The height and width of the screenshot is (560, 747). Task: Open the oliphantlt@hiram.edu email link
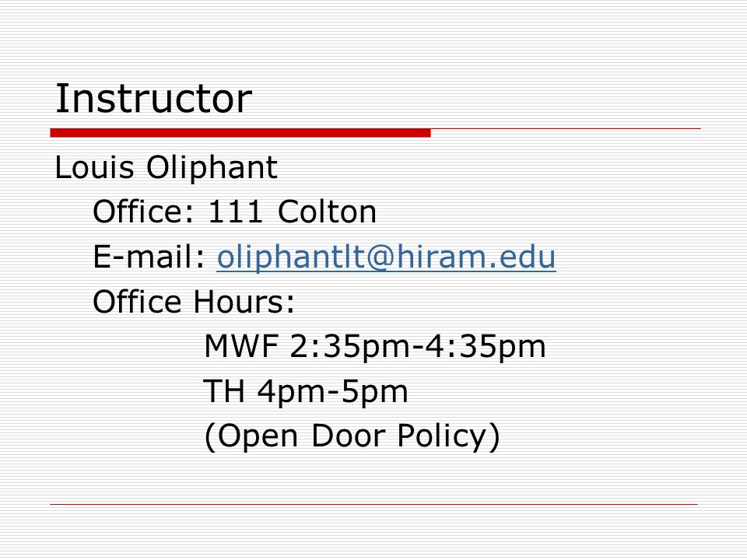point(387,257)
